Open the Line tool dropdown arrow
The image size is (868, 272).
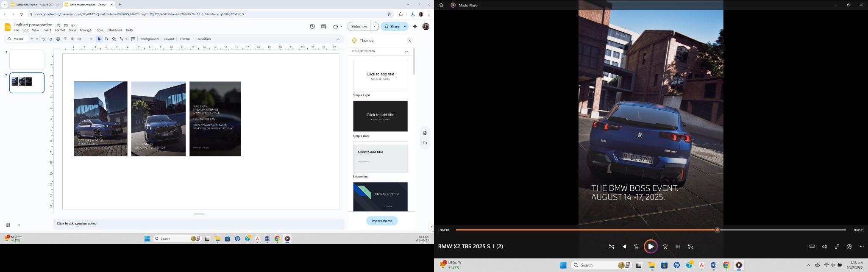coord(126,39)
